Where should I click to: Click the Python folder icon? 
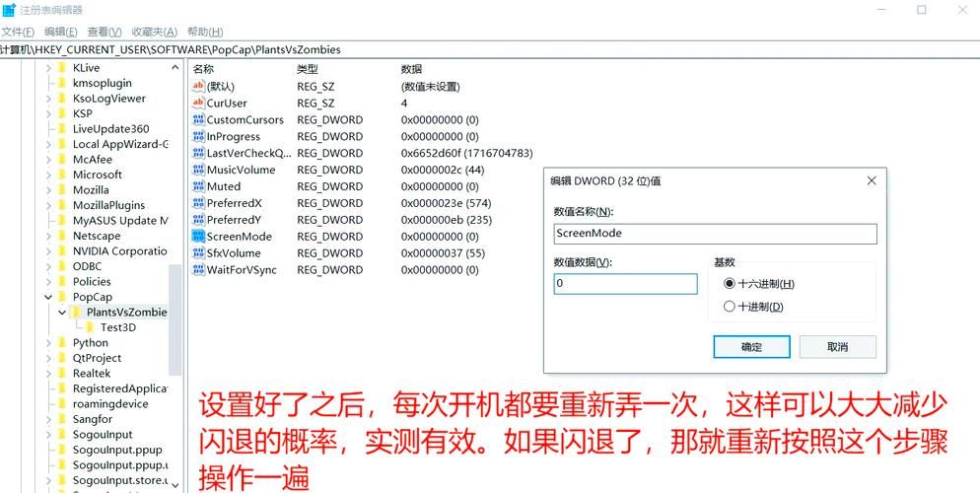click(61, 342)
